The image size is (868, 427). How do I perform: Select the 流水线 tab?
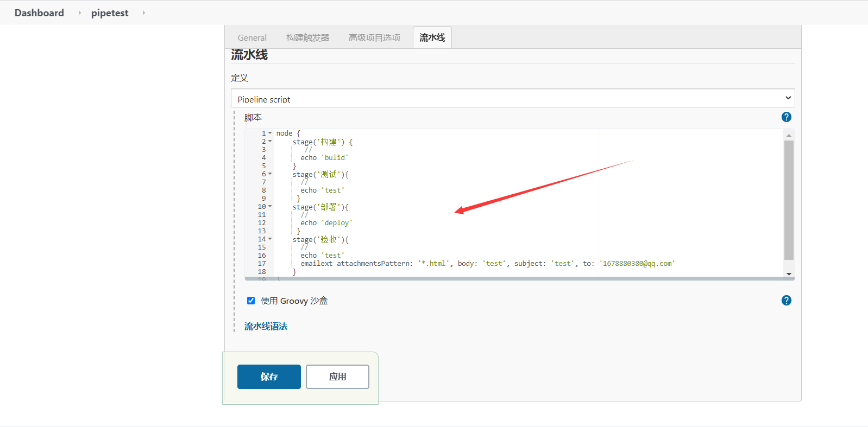[x=432, y=37]
